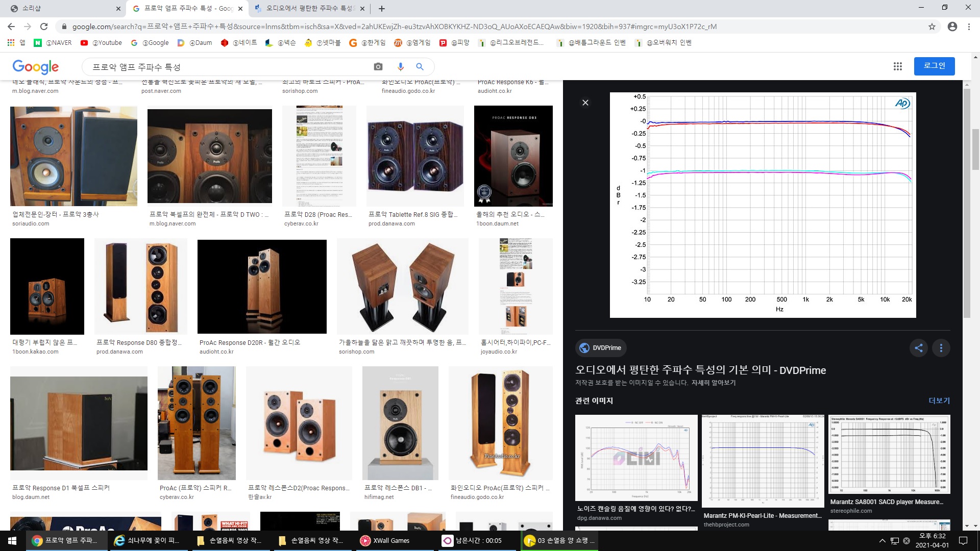
Task: Open the 프로악 3총사 speaker image result
Action: tap(73, 156)
